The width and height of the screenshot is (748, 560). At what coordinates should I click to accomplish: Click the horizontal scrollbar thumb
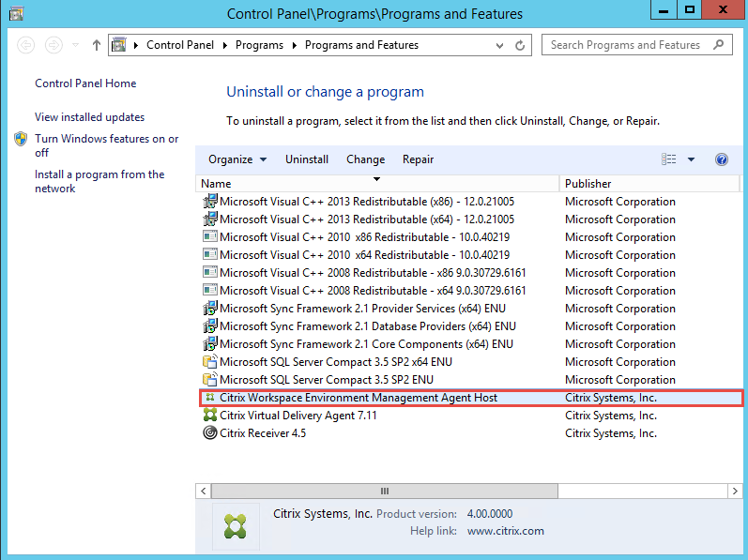point(385,491)
